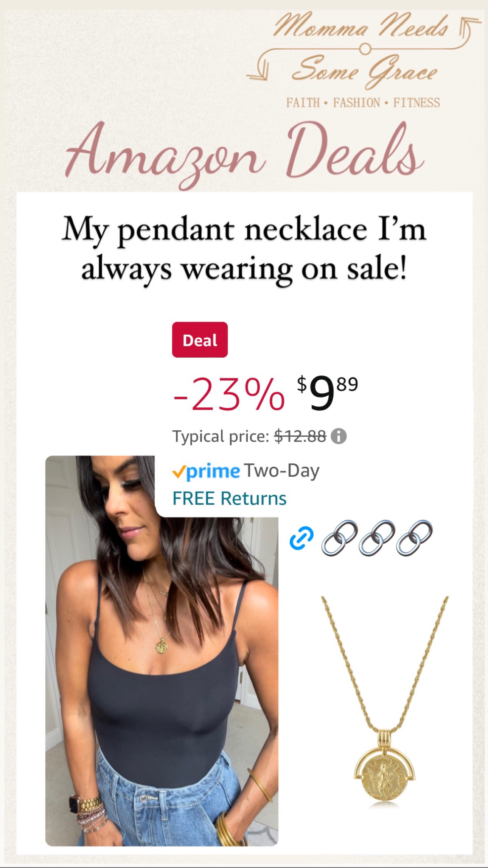488x868 pixels.
Task: Click the -23% discount text
Action: [x=228, y=394]
